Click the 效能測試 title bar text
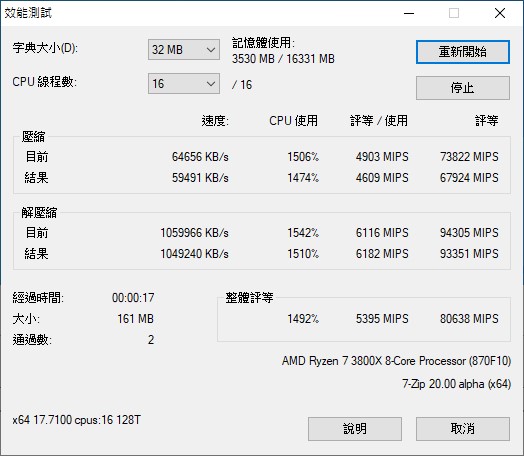Screen dimensions: 524x456 tap(28, 13)
